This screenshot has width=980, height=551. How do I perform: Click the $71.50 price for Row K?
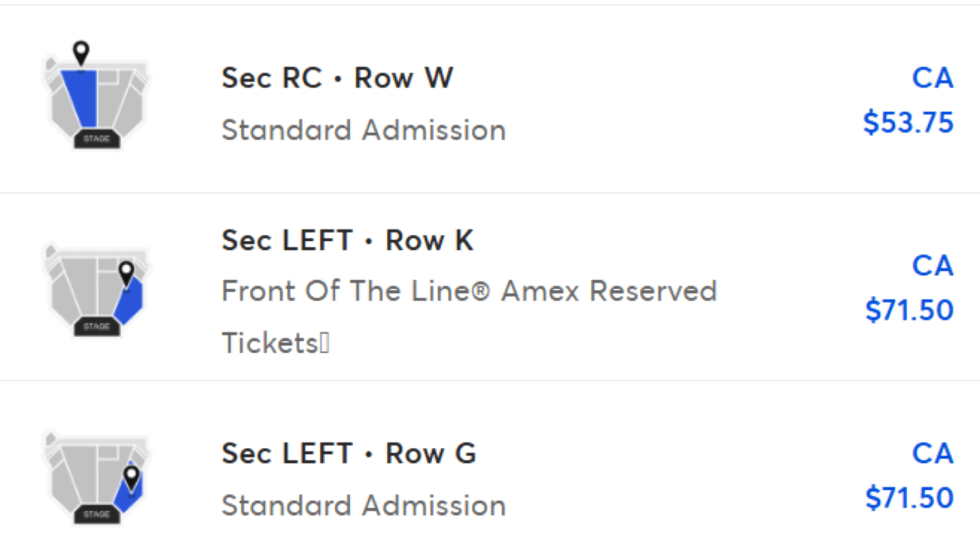tap(909, 310)
